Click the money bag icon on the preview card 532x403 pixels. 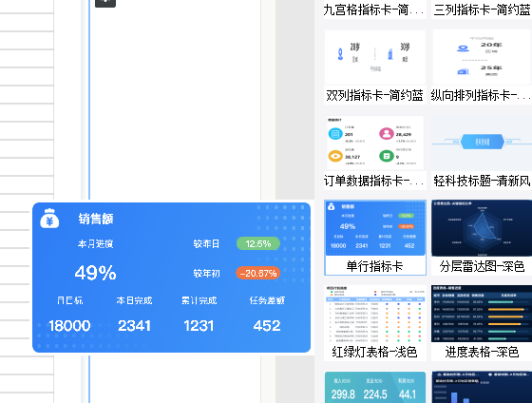[x=49, y=218]
